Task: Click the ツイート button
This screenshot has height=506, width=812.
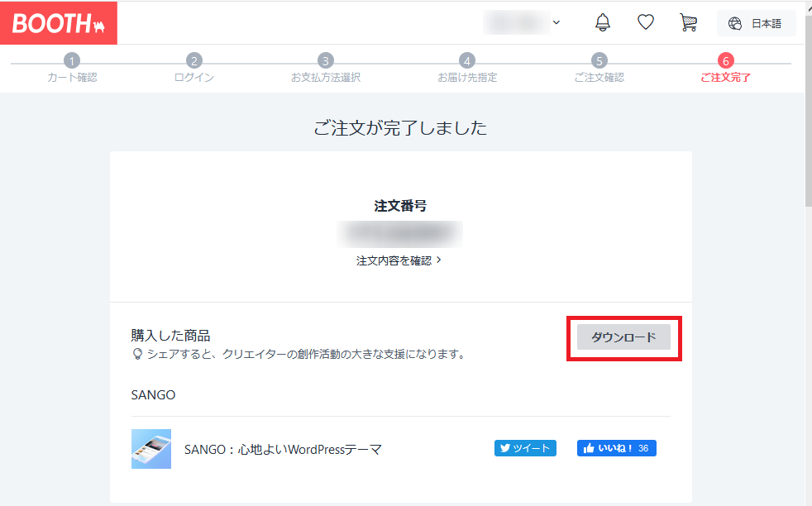Action: 525,448
